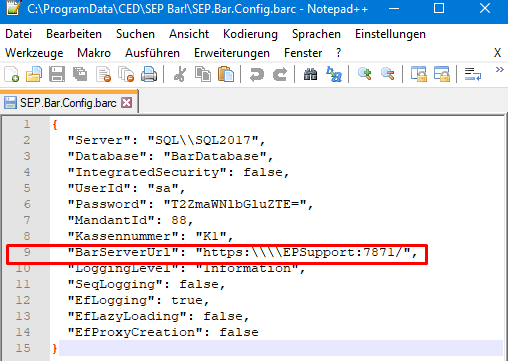Open the Kodierung menu
The width and height of the screenshot is (508, 361).
(x=250, y=34)
